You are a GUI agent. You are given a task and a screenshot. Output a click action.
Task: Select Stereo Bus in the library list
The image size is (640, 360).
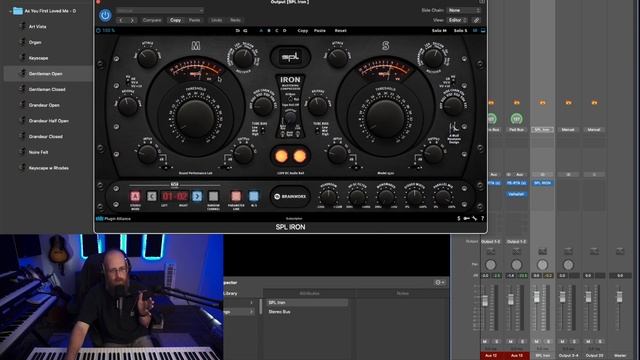[x=307, y=312]
